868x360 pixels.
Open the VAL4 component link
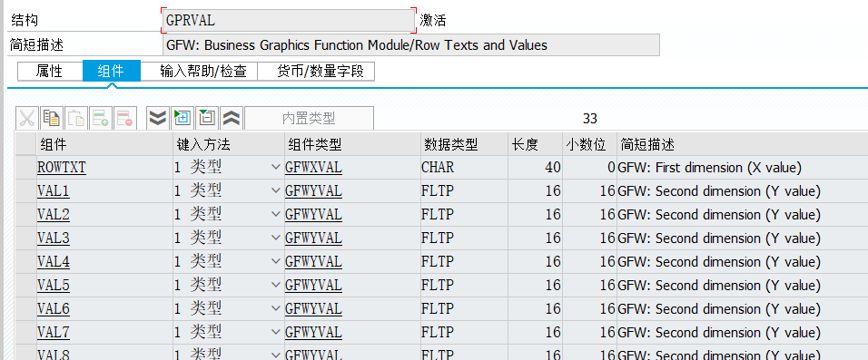pyautogui.click(x=54, y=261)
